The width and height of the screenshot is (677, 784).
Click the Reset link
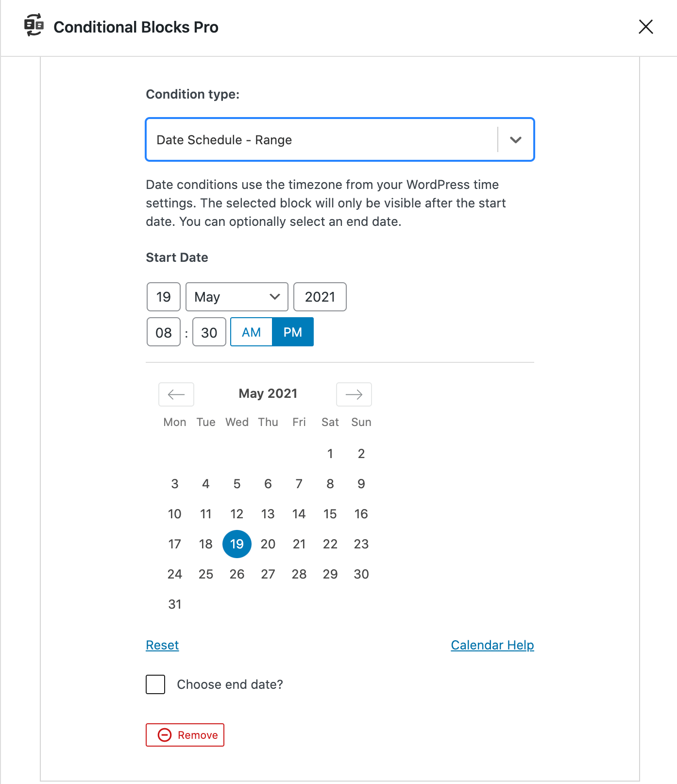(x=162, y=645)
